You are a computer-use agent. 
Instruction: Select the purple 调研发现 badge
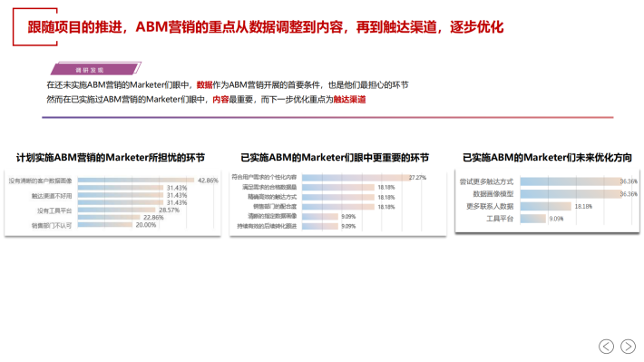[x=96, y=69]
